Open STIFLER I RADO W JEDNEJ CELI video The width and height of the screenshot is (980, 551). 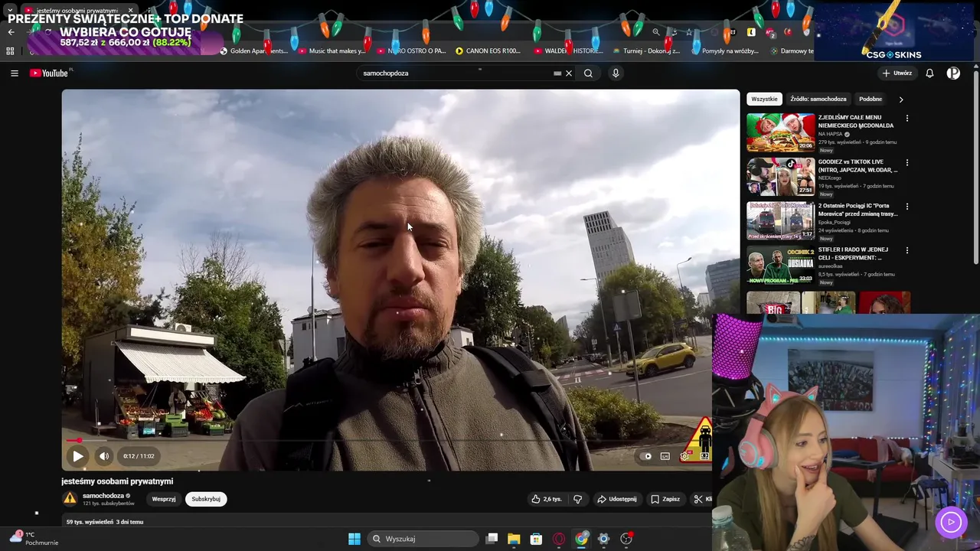853,253
